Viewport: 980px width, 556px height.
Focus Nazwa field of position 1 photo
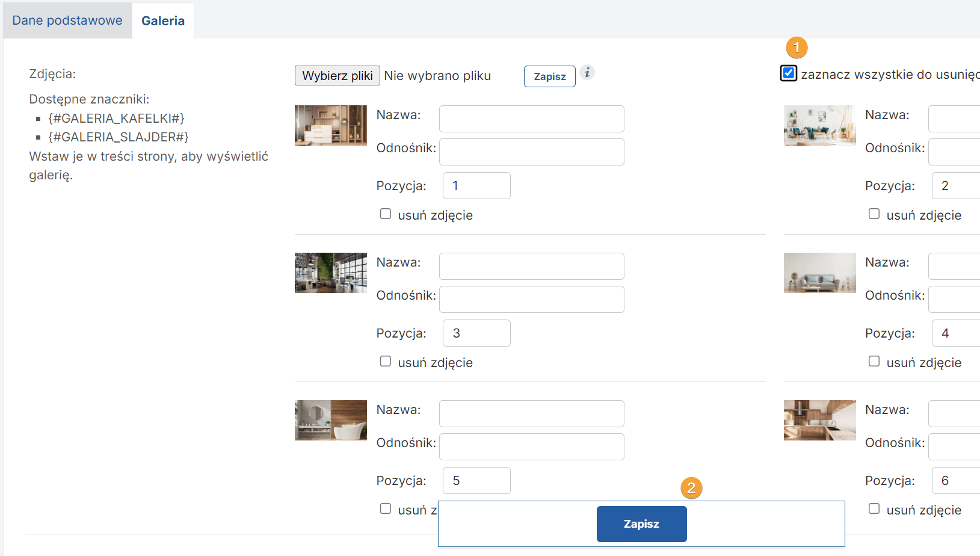coord(532,119)
